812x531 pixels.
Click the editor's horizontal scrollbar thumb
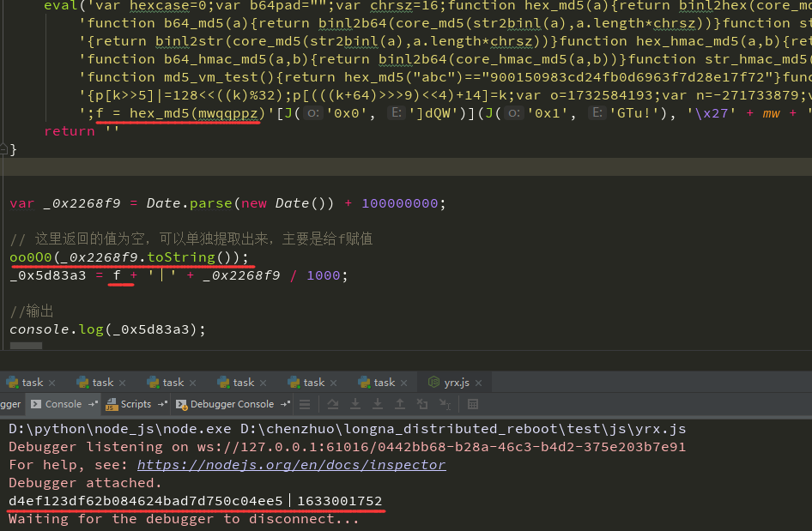[26, 346]
